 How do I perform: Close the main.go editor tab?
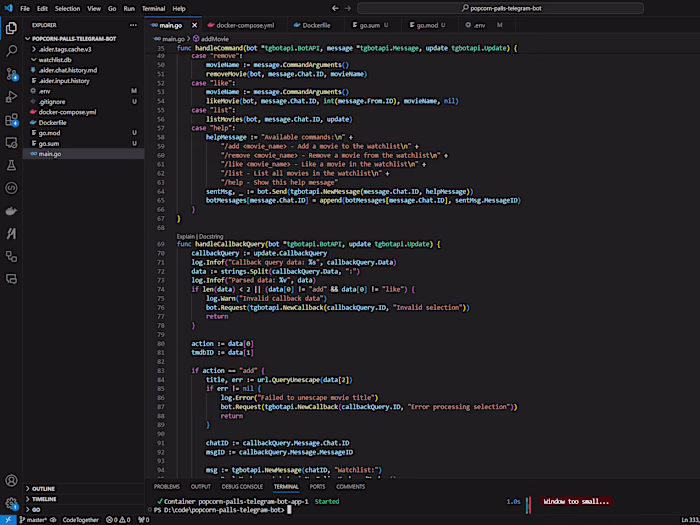coord(196,23)
